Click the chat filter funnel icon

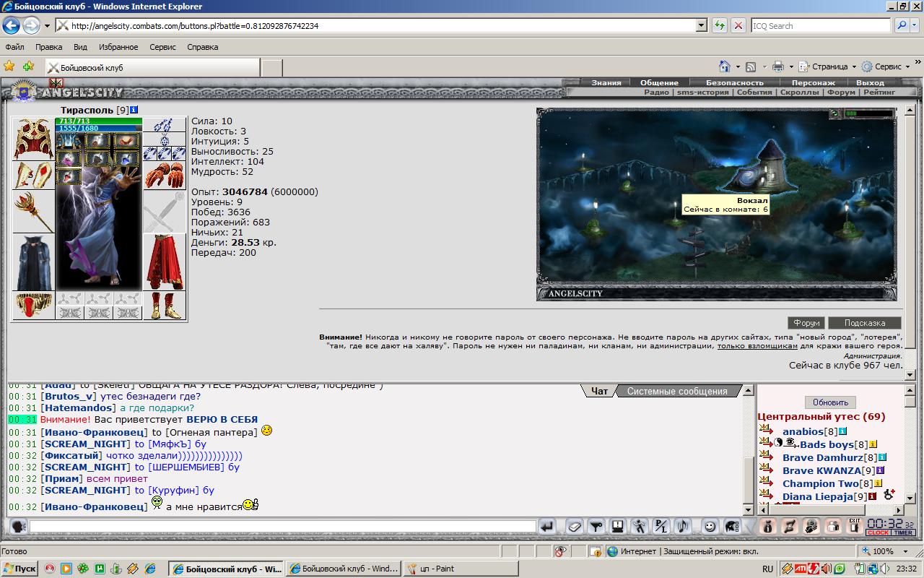[596, 527]
